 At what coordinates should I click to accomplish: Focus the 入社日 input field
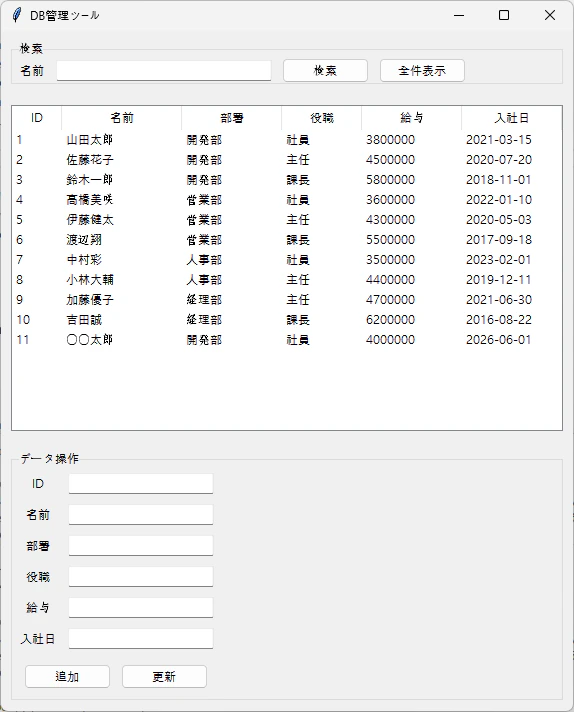point(141,638)
